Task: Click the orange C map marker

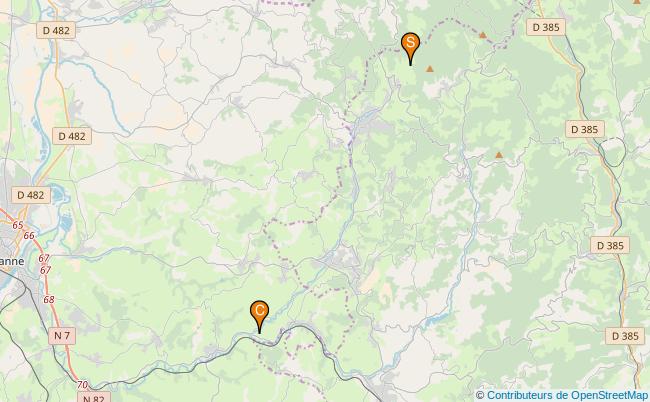Action: pyautogui.click(x=260, y=317)
